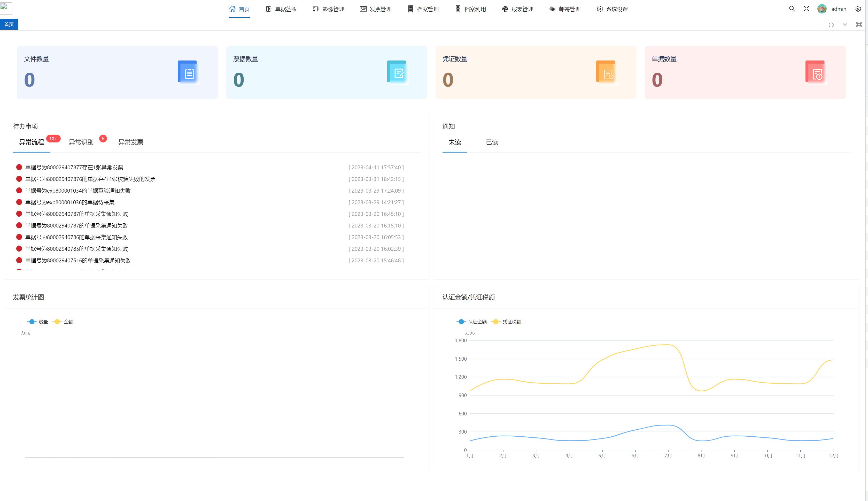Click the orange 凭证数量 icon
Screen dimensions: 868x501
coord(607,73)
